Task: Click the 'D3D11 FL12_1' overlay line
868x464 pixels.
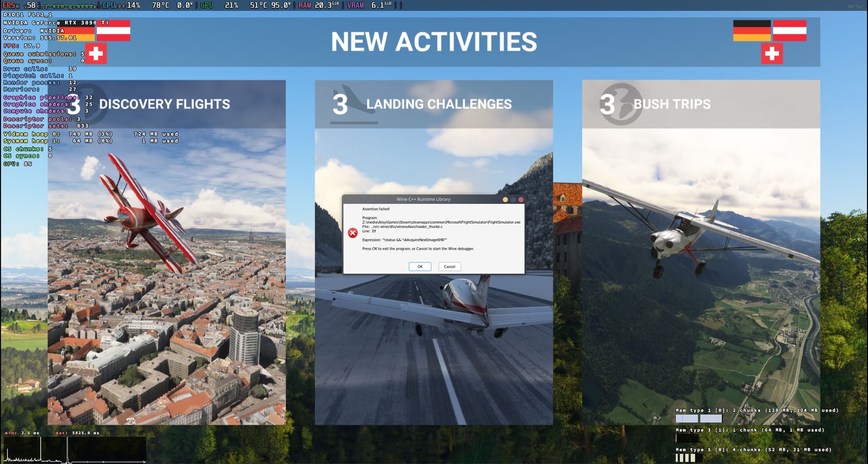Action: (x=28, y=15)
